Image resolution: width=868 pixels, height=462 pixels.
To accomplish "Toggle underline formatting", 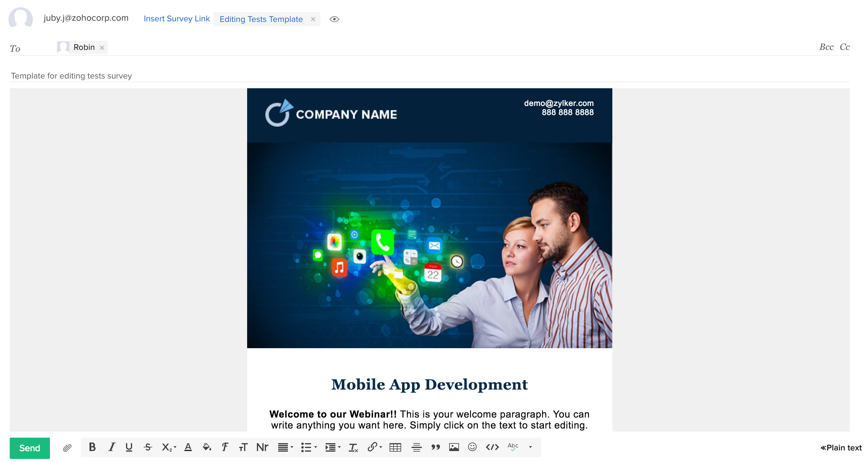I will tap(129, 447).
